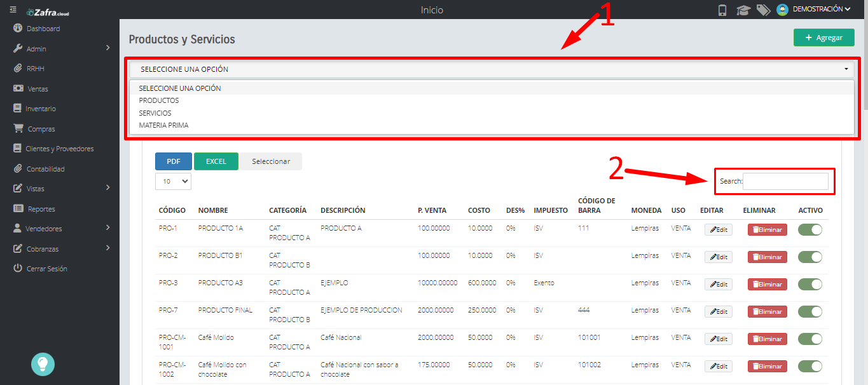The height and width of the screenshot is (385, 868).
Task: Export table with EXCEL button
Action: 216,161
